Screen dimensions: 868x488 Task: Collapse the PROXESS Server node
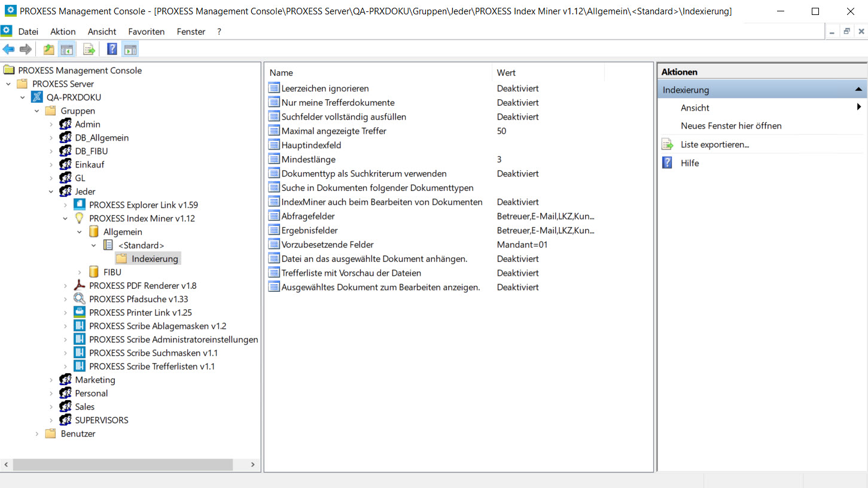click(x=8, y=84)
